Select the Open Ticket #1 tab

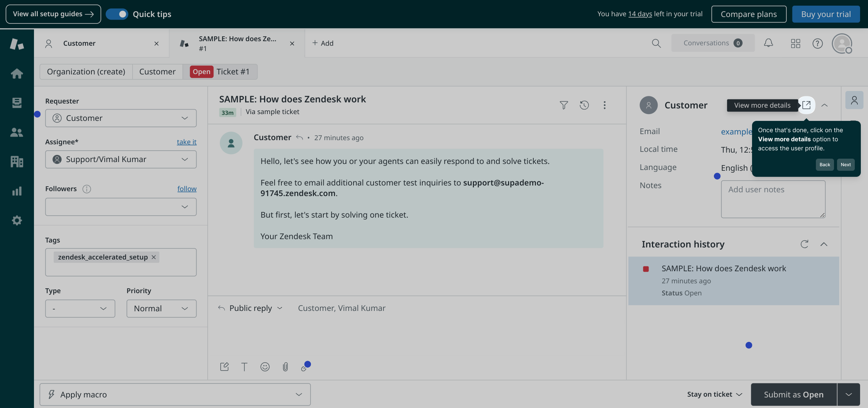220,72
